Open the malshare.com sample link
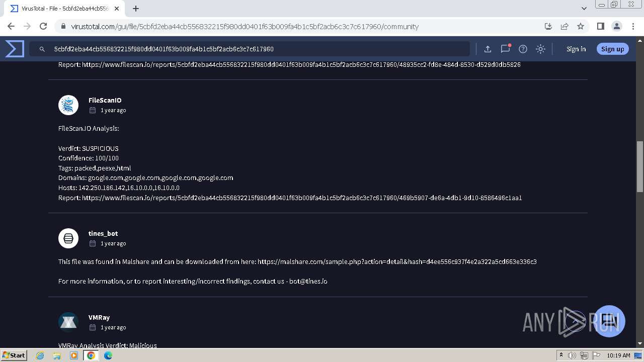644x362 pixels. click(397, 261)
